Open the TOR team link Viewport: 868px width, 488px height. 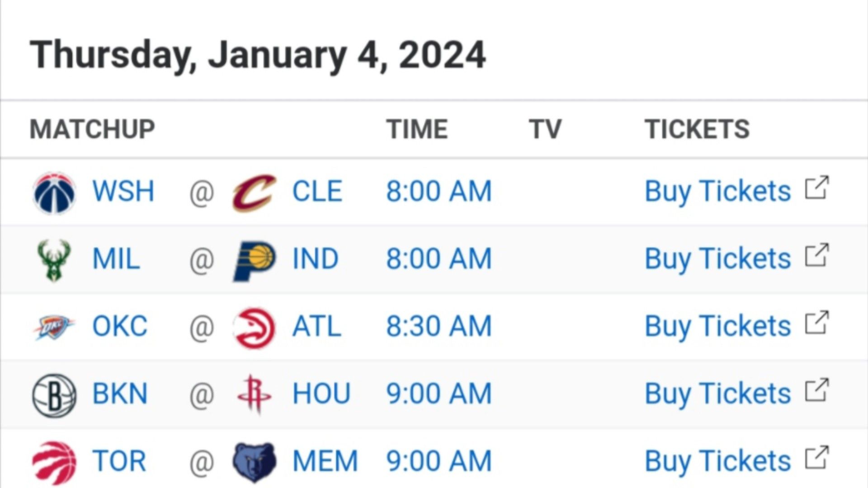click(x=119, y=461)
